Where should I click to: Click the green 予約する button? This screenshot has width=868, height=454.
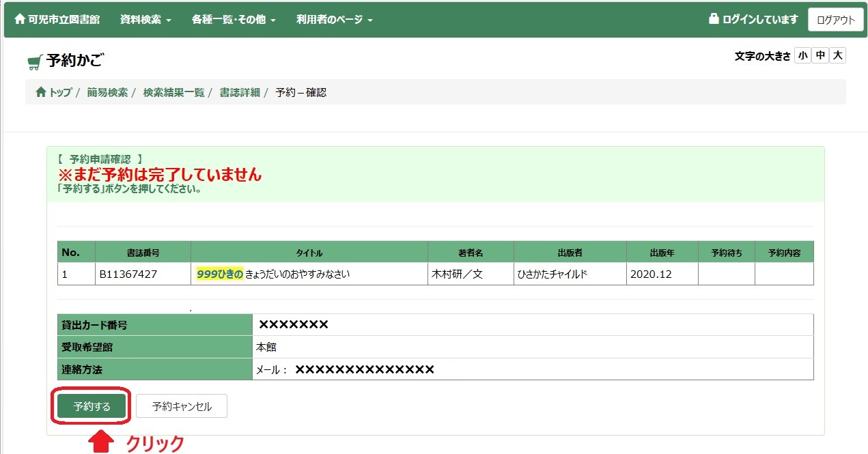tap(92, 406)
